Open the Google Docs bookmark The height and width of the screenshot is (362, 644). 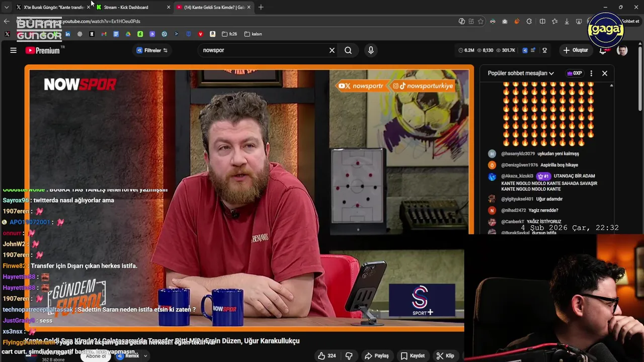[116, 34]
